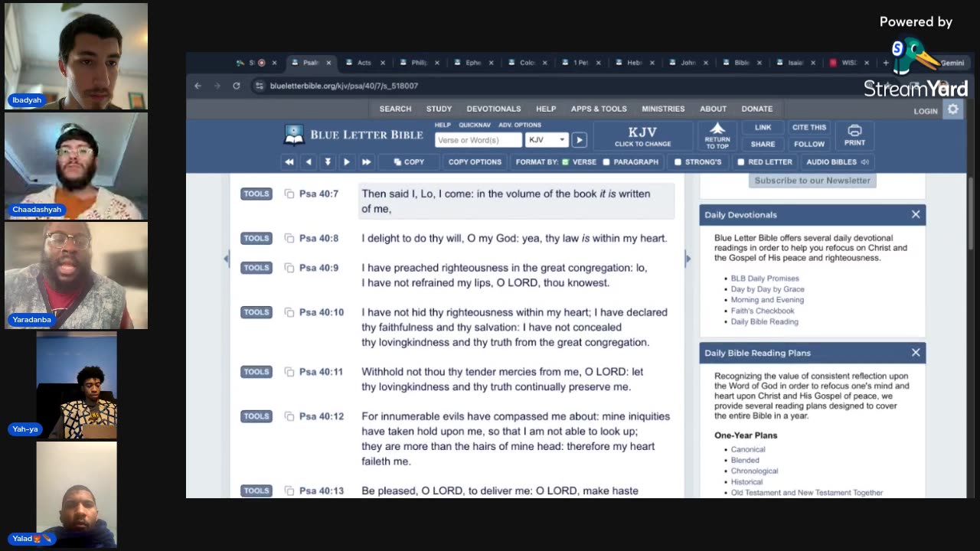Jump to next book double-arrow

coord(366,162)
